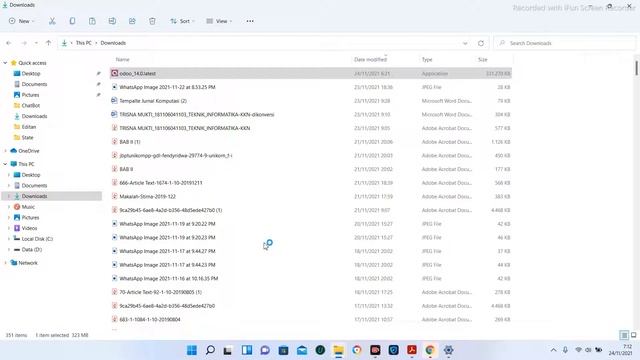
Task: Select Tempalte Jurnal Komputasi (2) document
Action: click(311, 101)
